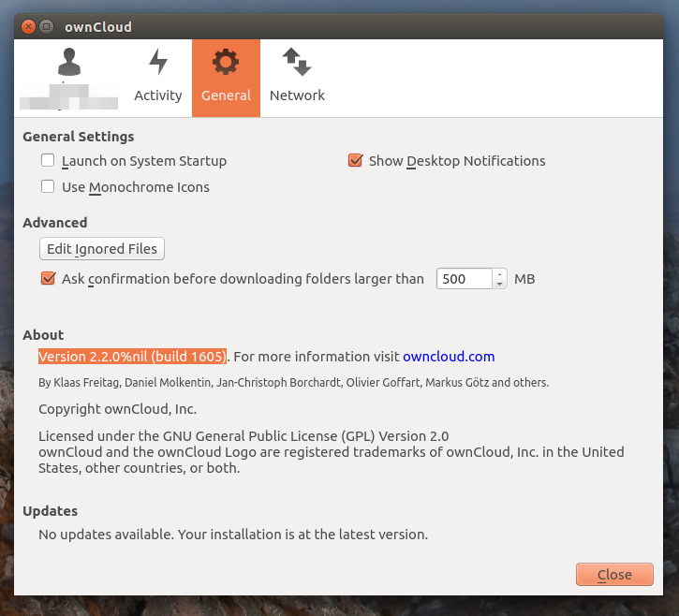Enable Launch on System Startup

click(x=48, y=161)
